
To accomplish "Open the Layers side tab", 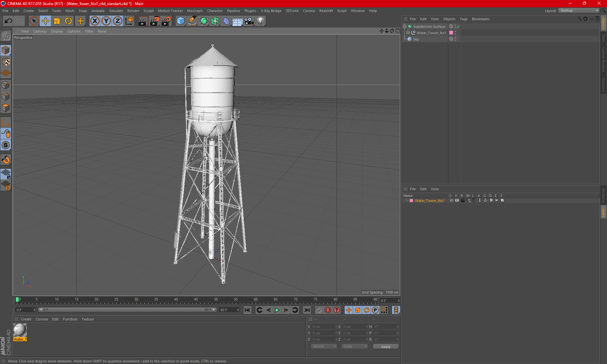I will (603, 212).
